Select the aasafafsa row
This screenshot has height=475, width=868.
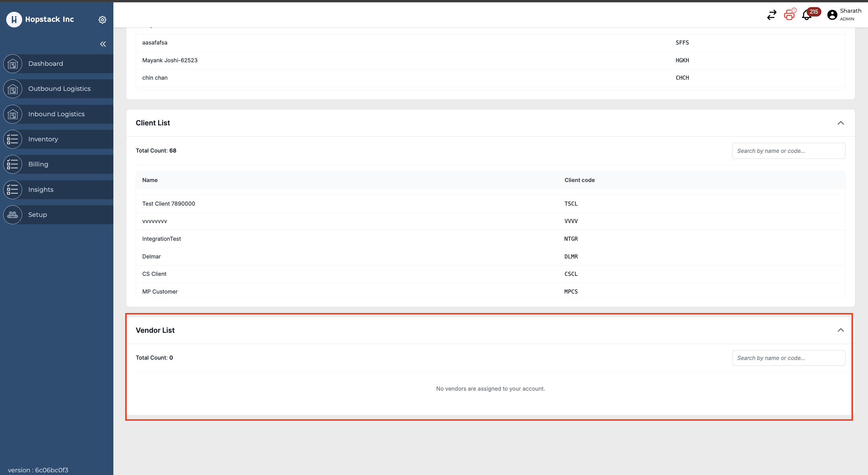[x=491, y=43]
